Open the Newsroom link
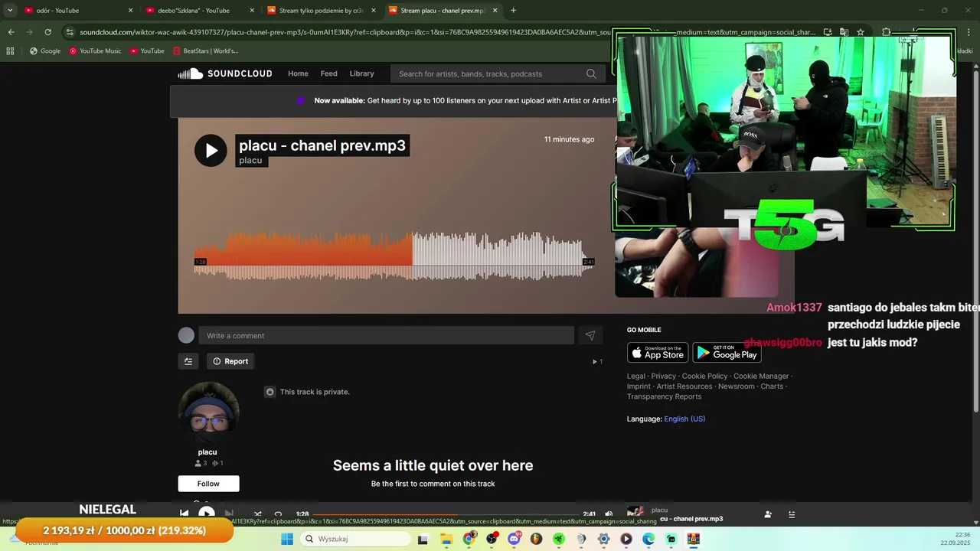 737,386
